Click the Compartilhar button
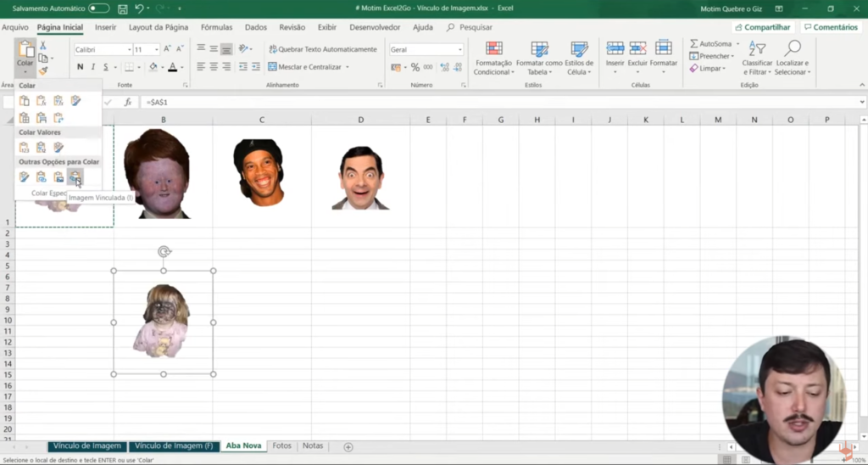This screenshot has height=465, width=868. pyautogui.click(x=763, y=27)
